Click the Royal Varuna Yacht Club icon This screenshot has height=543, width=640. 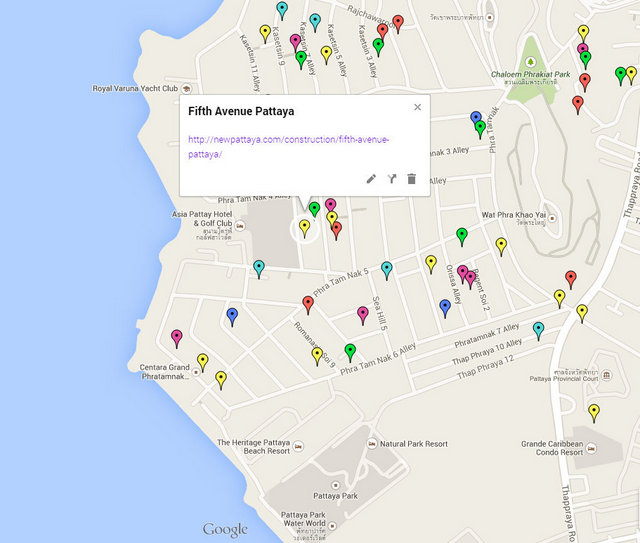click(x=187, y=89)
